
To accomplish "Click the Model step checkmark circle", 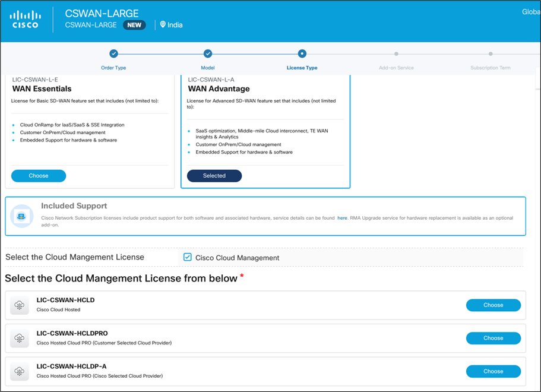I will pos(208,53).
